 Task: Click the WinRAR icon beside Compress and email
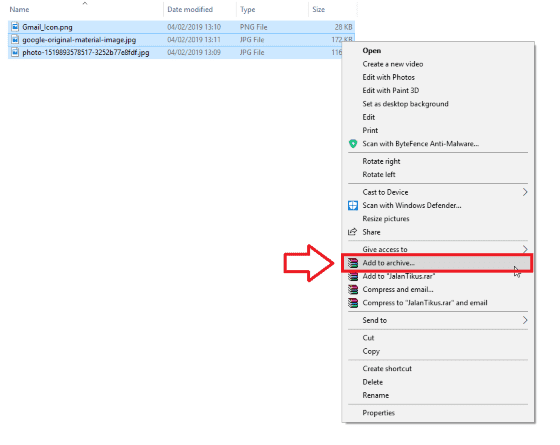pyautogui.click(x=353, y=290)
